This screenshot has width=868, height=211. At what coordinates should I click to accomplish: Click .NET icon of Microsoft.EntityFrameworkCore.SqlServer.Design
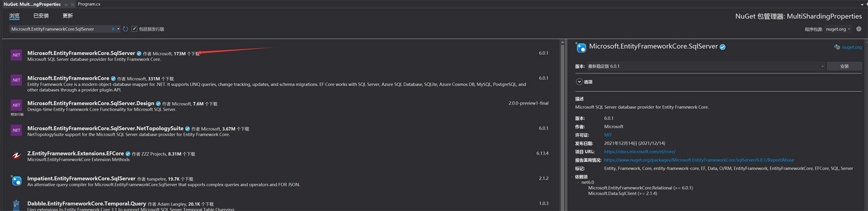tap(16, 105)
